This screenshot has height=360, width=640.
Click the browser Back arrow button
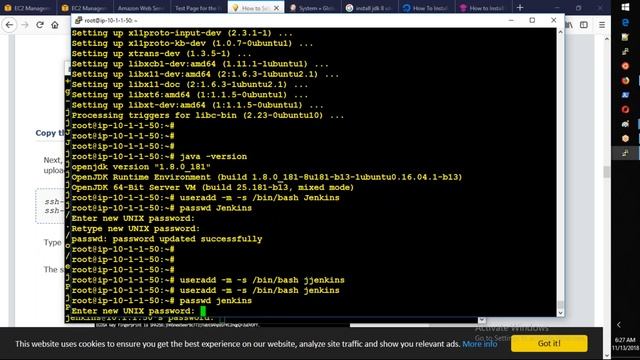tap(9, 25)
